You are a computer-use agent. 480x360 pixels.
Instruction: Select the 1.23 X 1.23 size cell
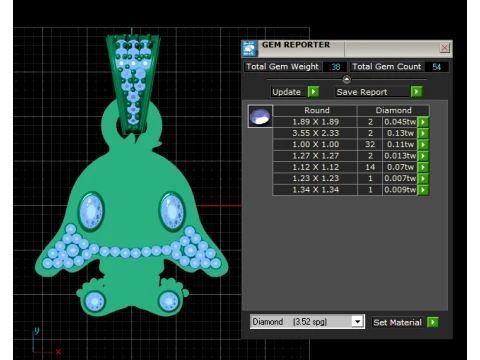315,179
